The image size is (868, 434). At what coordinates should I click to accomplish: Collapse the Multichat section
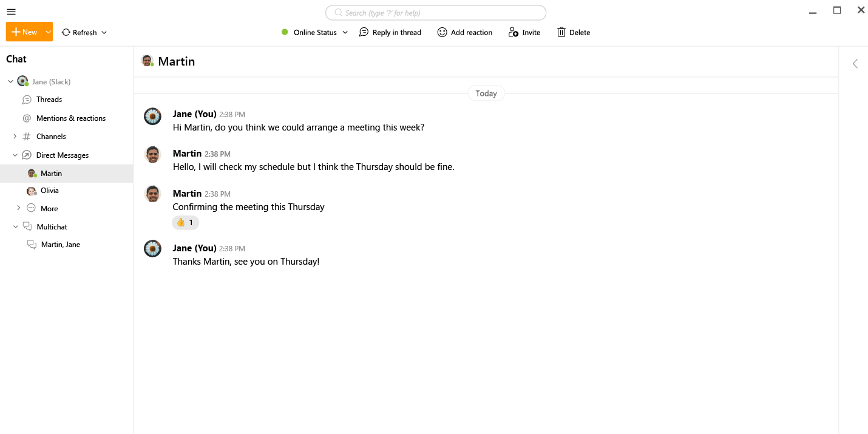pyautogui.click(x=15, y=226)
